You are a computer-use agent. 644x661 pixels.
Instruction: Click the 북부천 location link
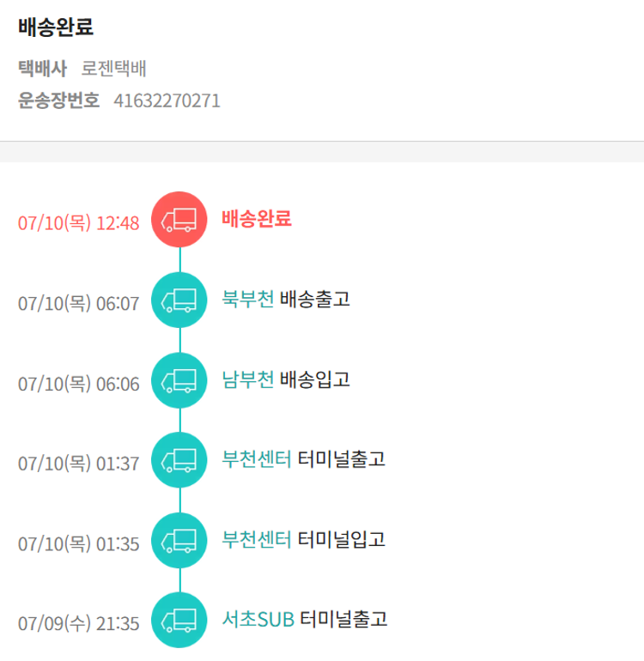247,300
